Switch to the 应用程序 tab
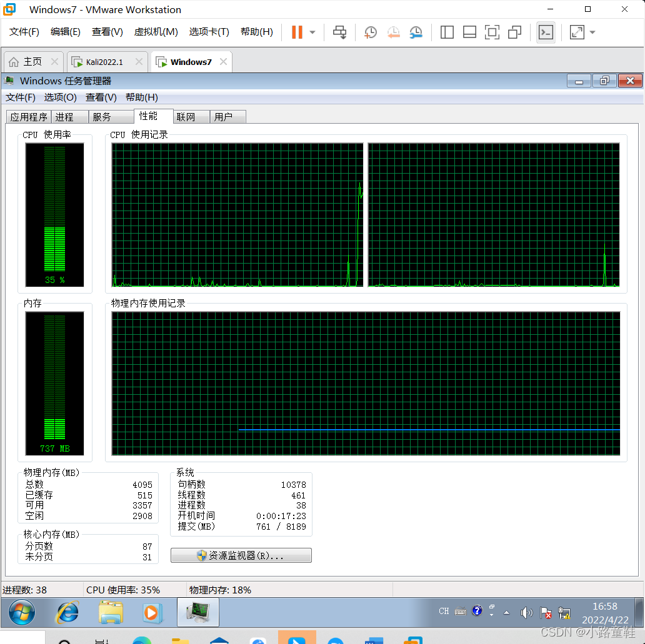 tap(28, 117)
